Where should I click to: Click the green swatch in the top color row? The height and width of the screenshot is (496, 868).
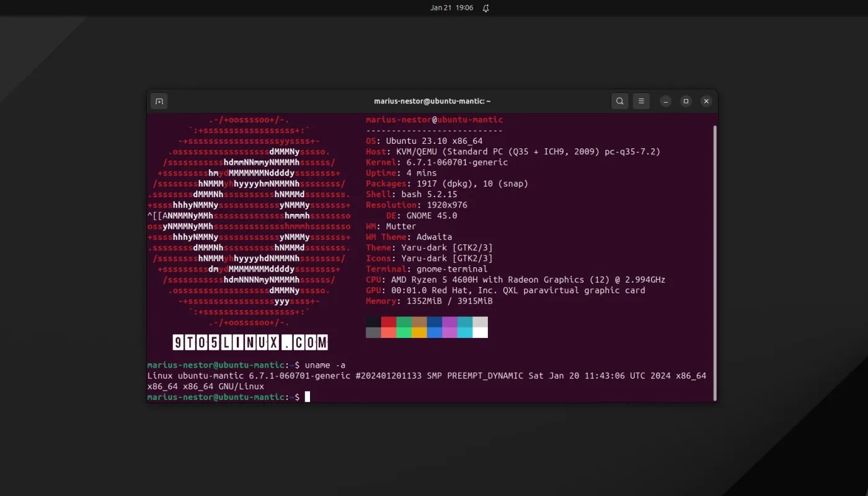pyautogui.click(x=404, y=322)
